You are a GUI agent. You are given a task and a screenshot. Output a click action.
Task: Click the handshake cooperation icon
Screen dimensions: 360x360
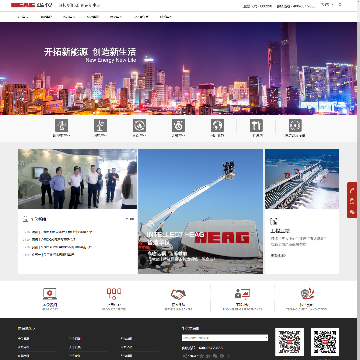tap(178, 294)
